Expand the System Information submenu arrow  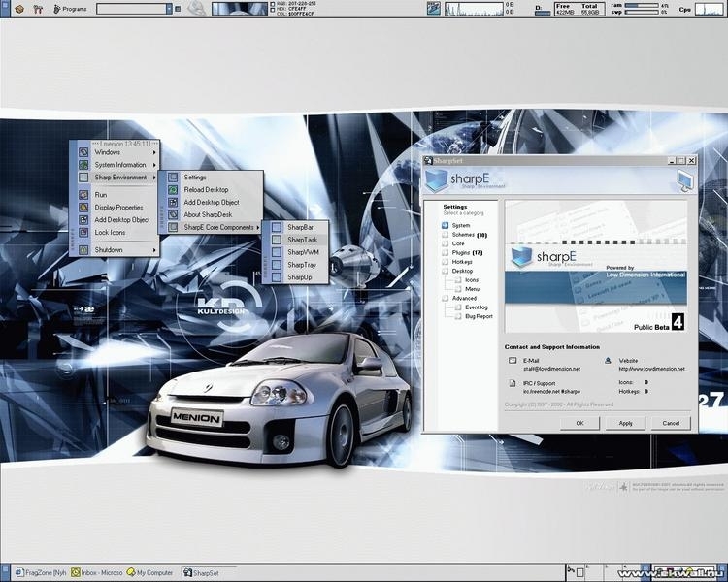154,165
